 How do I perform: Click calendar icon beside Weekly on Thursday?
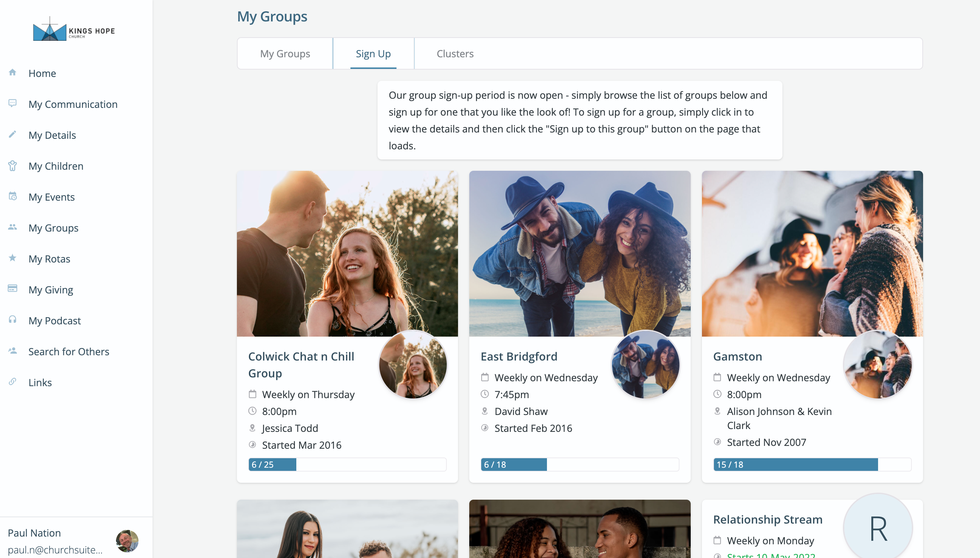point(253,394)
